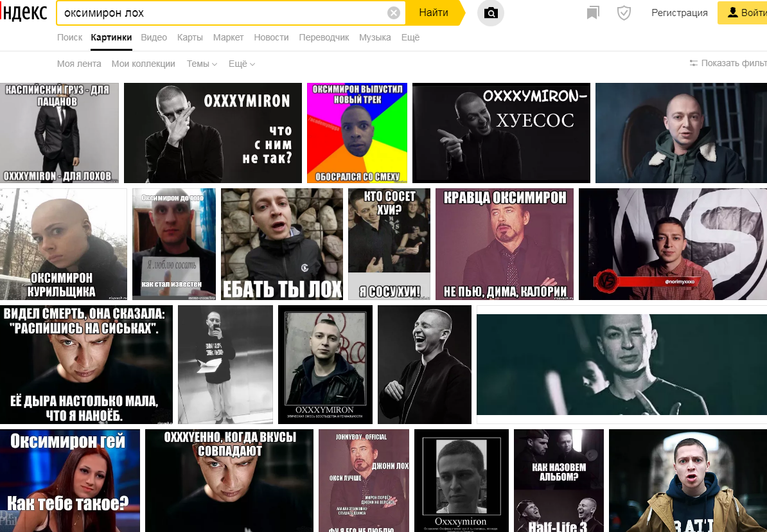
Task: Switch to the Поиск tab
Action: pos(69,37)
